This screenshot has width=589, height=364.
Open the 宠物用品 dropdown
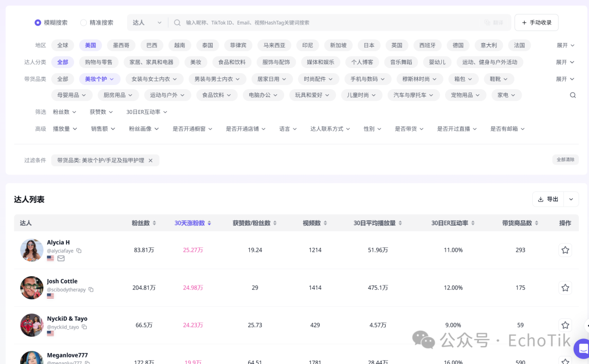tap(465, 95)
